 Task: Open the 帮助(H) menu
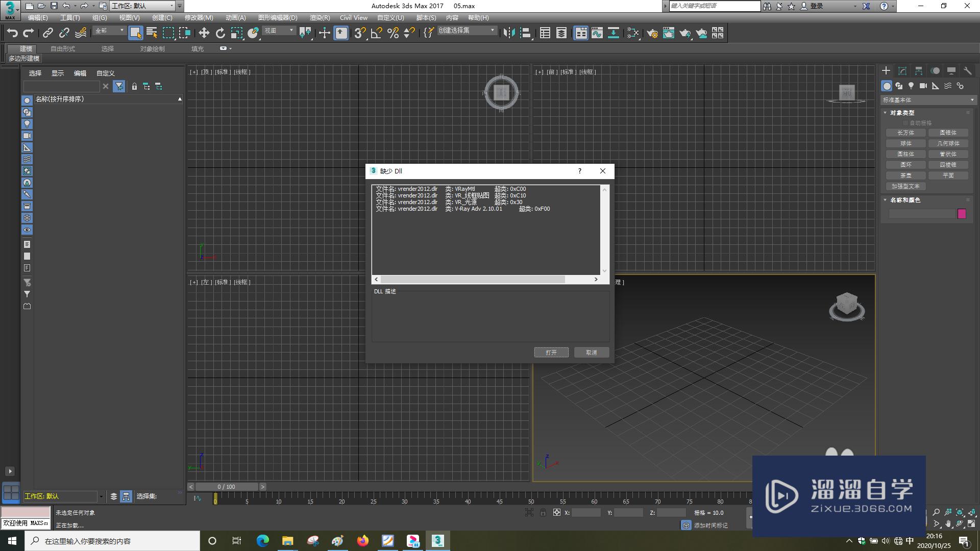point(478,18)
